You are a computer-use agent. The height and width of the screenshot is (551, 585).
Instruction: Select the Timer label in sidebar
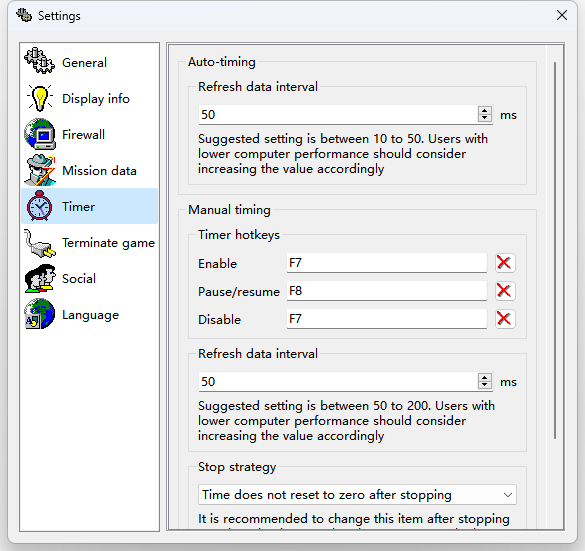[78, 207]
